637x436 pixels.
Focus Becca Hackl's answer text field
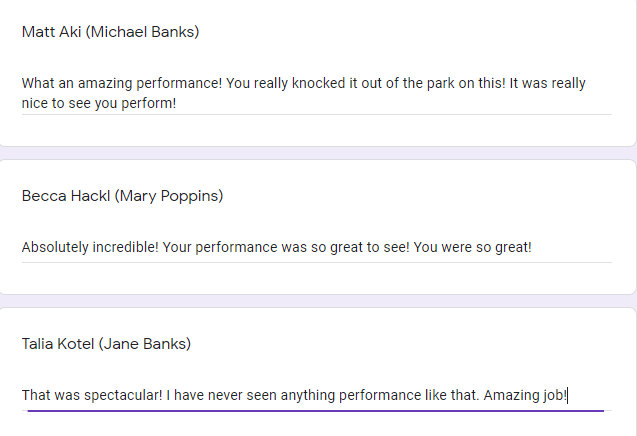coord(316,247)
